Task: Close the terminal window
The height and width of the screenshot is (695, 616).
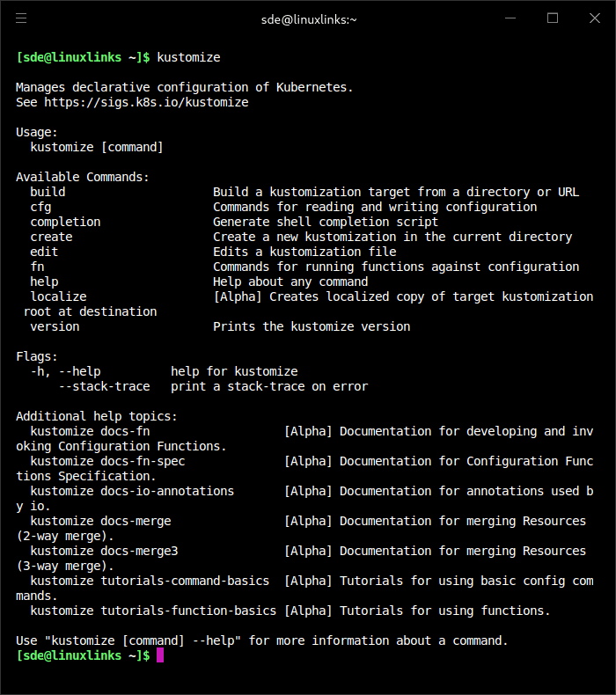Action: pos(595,18)
